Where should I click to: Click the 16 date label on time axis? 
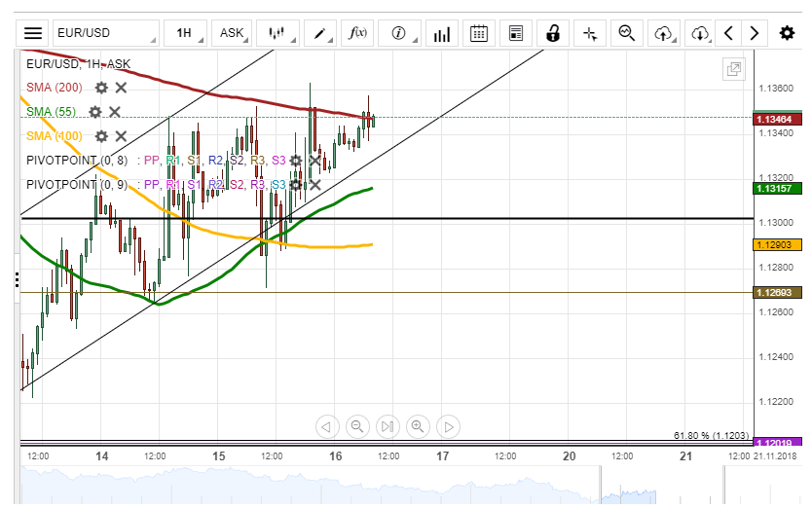click(336, 456)
